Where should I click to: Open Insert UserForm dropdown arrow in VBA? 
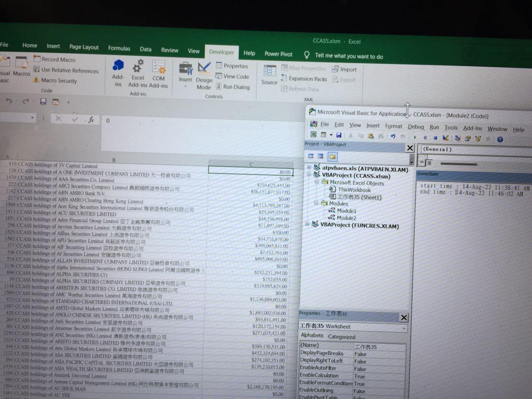coord(331,135)
